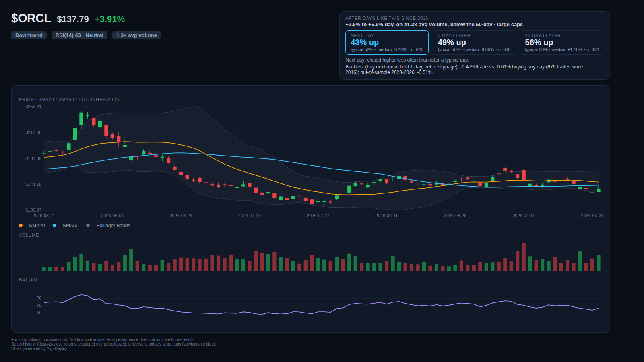644x362 pixels.
Task: Click the Setup history footnote line
Action: 114,344
